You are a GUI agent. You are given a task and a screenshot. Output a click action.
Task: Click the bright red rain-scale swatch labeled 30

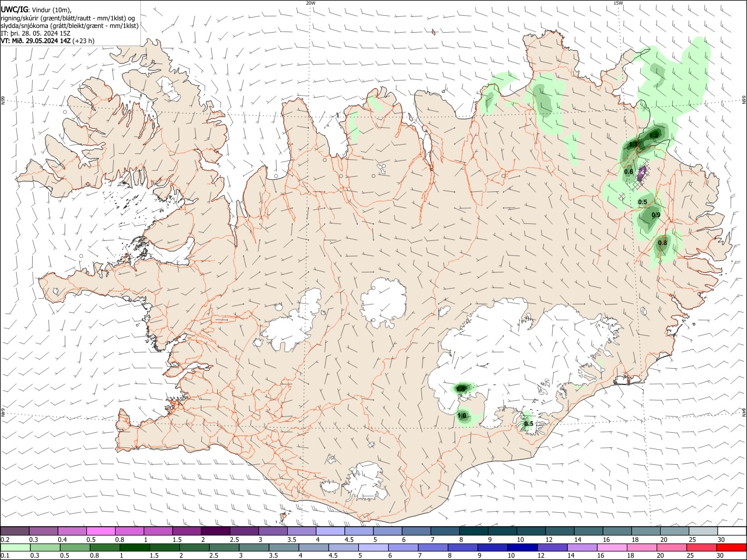[x=732, y=548]
